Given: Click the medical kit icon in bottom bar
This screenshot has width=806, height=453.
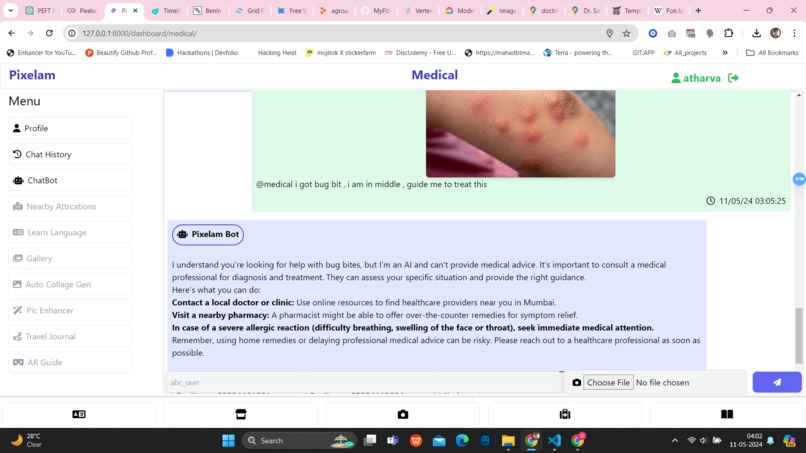Looking at the screenshot, I should point(565,414).
